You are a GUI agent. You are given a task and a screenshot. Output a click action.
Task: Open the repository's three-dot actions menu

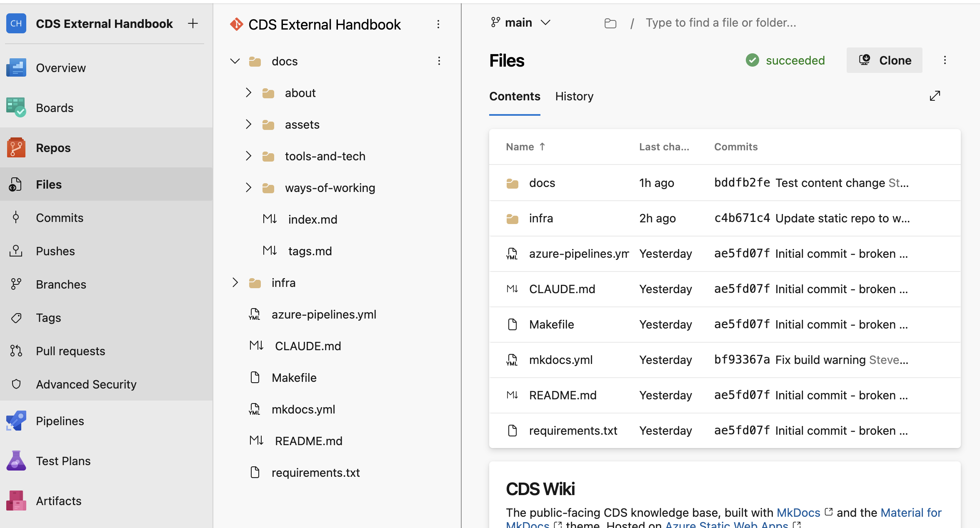click(438, 25)
